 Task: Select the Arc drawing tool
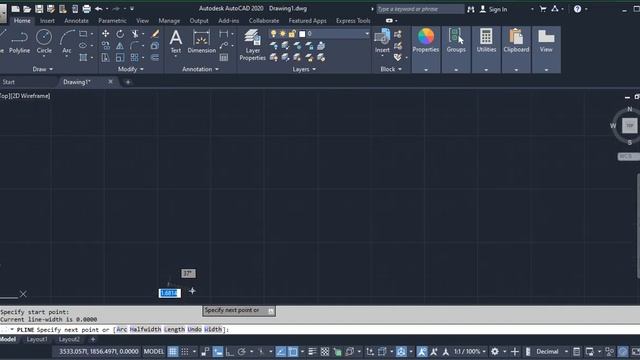pyautogui.click(x=67, y=42)
